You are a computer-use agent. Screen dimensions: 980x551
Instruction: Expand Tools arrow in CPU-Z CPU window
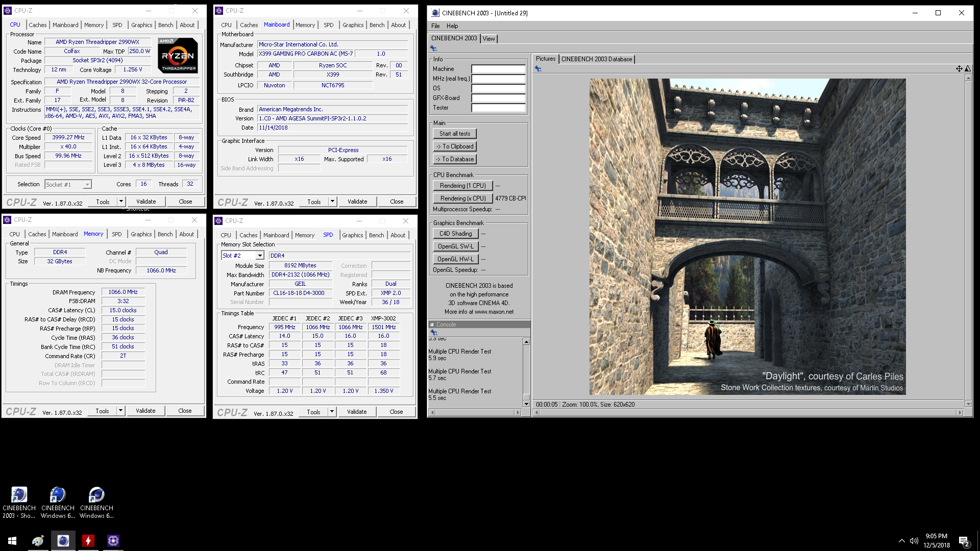[x=121, y=202]
